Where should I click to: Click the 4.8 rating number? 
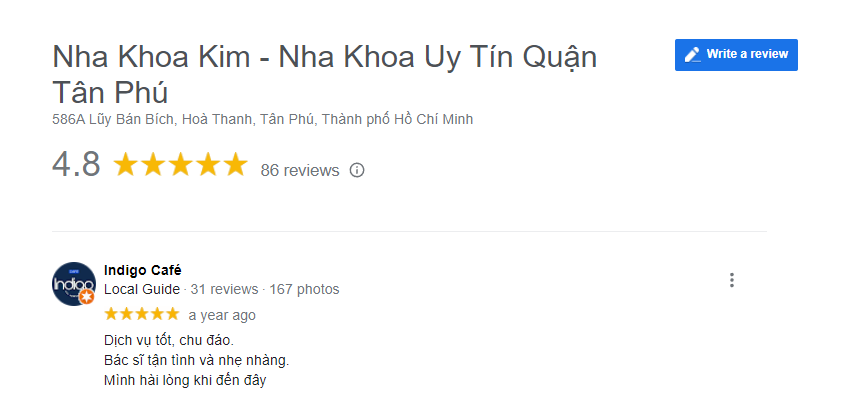[76, 165]
